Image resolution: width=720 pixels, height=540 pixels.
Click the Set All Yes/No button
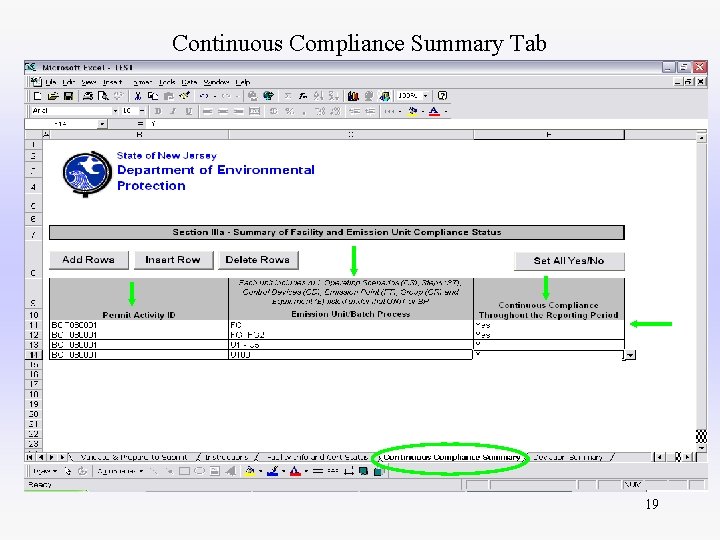(569, 261)
